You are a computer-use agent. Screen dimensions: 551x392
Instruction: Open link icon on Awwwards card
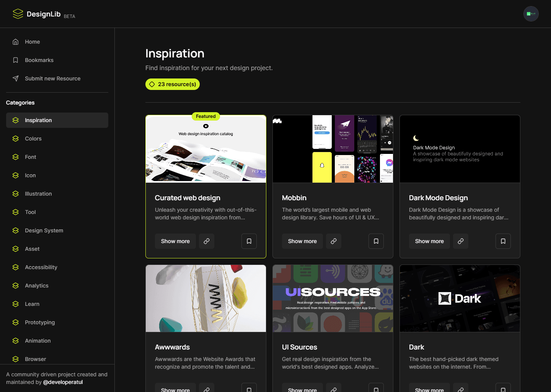click(x=207, y=388)
